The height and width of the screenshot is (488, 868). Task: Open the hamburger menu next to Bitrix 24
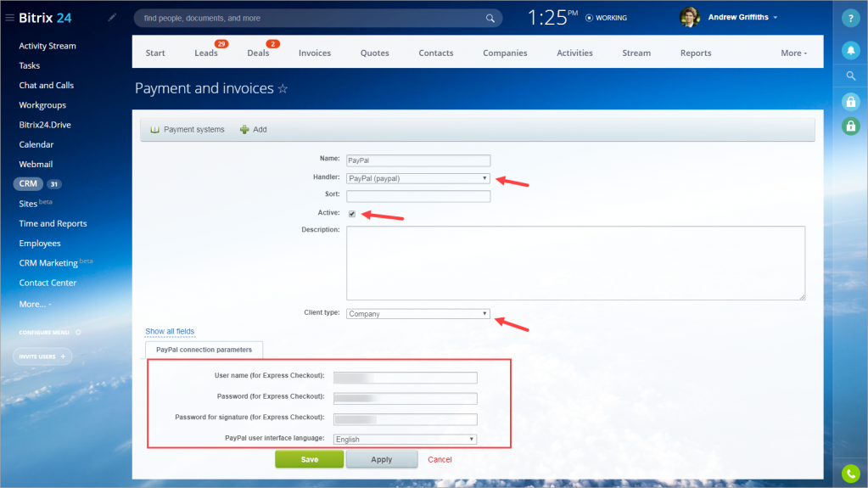9,18
